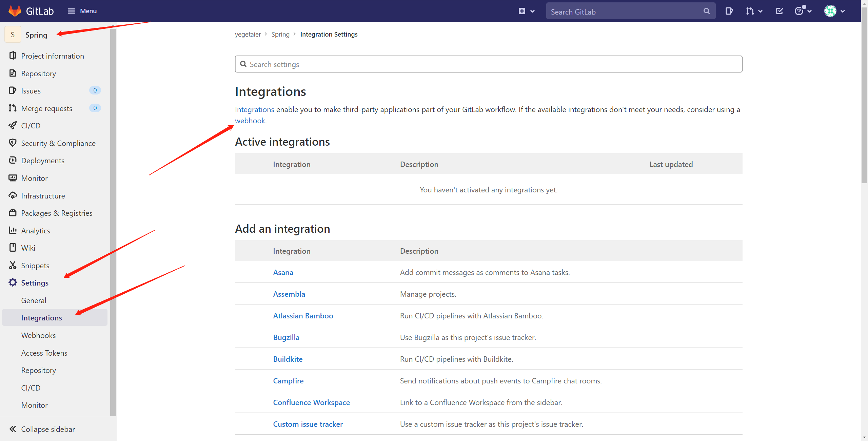Open merge requests icon in top bar
The width and height of the screenshot is (868, 441).
coord(749,11)
